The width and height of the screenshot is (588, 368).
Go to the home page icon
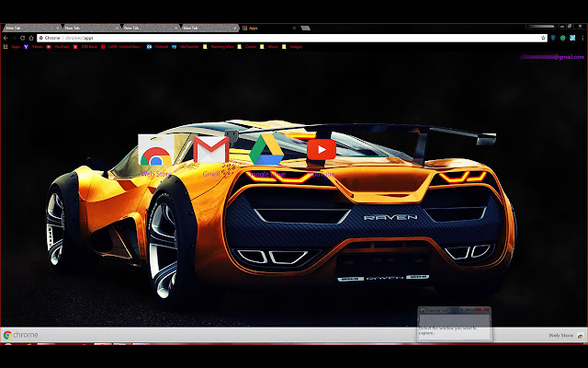(x=31, y=38)
